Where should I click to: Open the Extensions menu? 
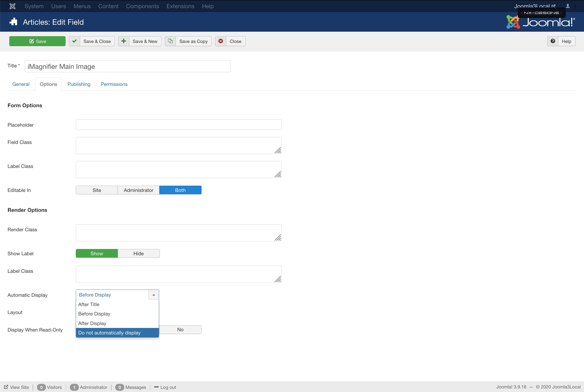tap(180, 6)
